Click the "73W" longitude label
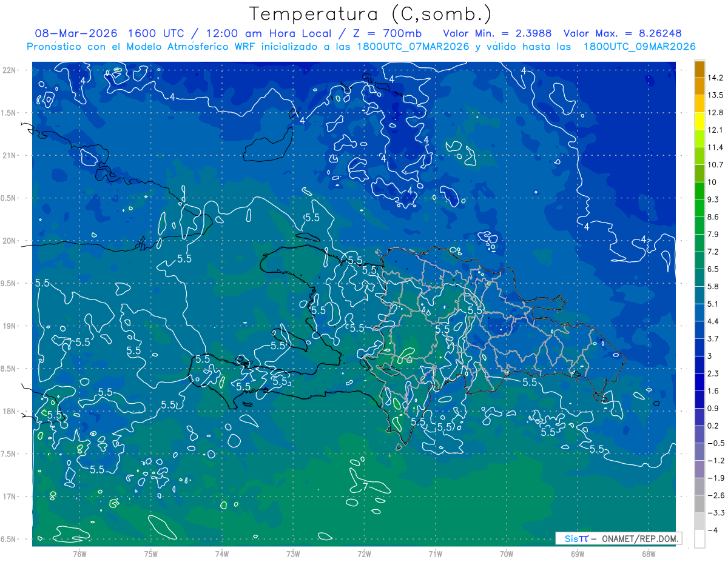This screenshot has height=562, width=728. pyautogui.click(x=293, y=554)
